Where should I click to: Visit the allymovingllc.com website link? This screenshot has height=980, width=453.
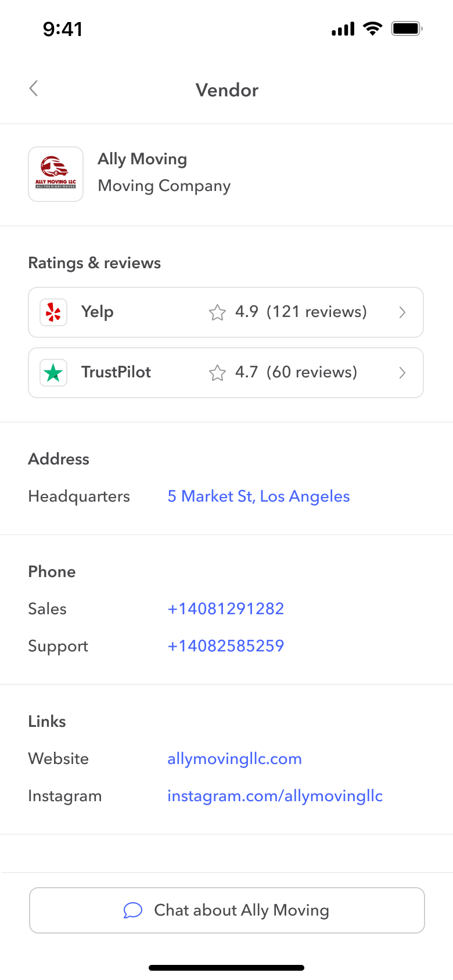click(234, 759)
